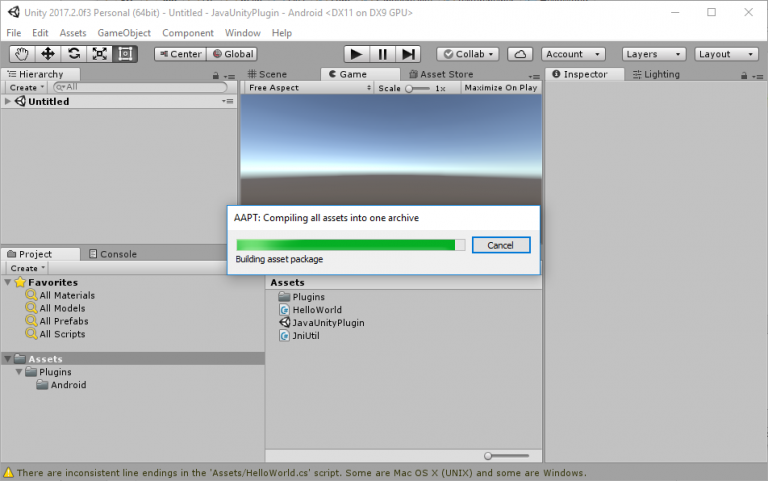This screenshot has height=481, width=768.
Task: Select the Hand tool
Action: (22, 54)
